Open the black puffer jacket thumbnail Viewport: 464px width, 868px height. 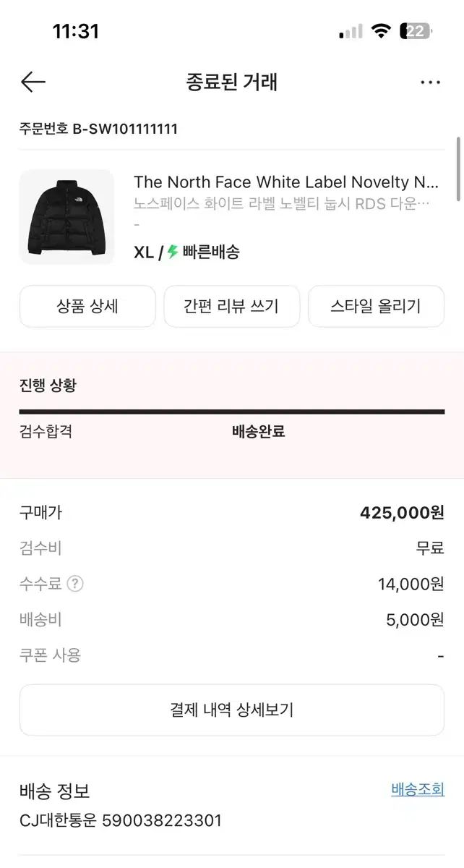click(x=66, y=217)
